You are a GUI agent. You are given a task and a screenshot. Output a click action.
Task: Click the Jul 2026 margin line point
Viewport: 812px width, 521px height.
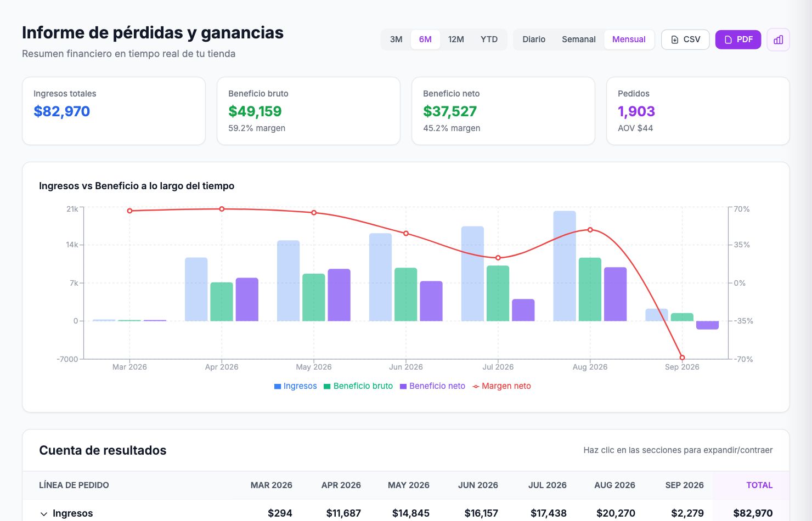pyautogui.click(x=498, y=258)
